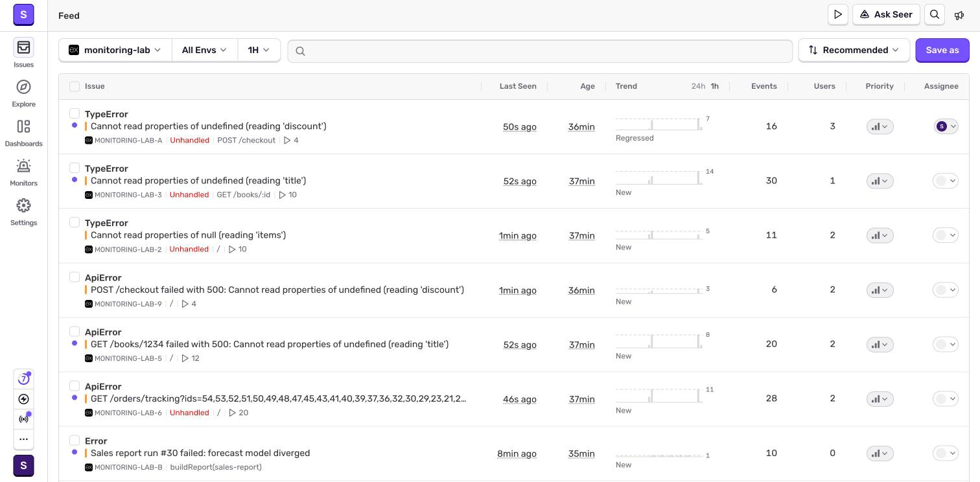
Task: Open priority dropdown for MONITORING-LAB-A issue
Action: pos(880,127)
